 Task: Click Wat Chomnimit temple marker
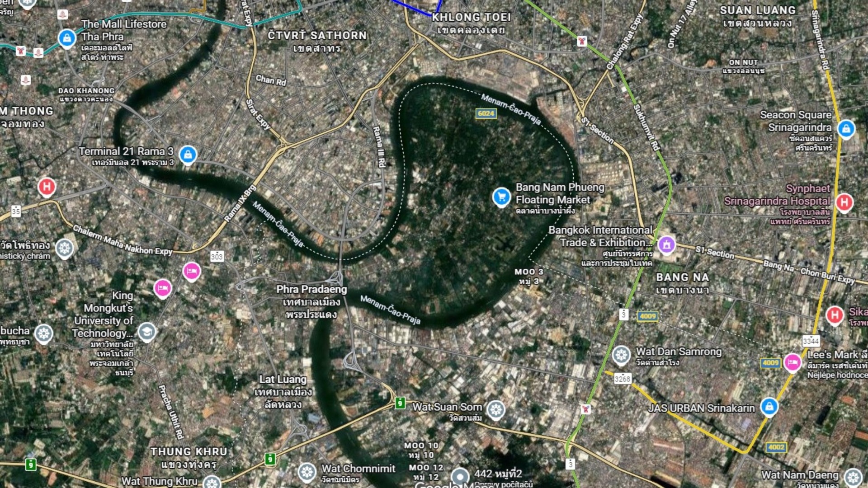pos(307,473)
